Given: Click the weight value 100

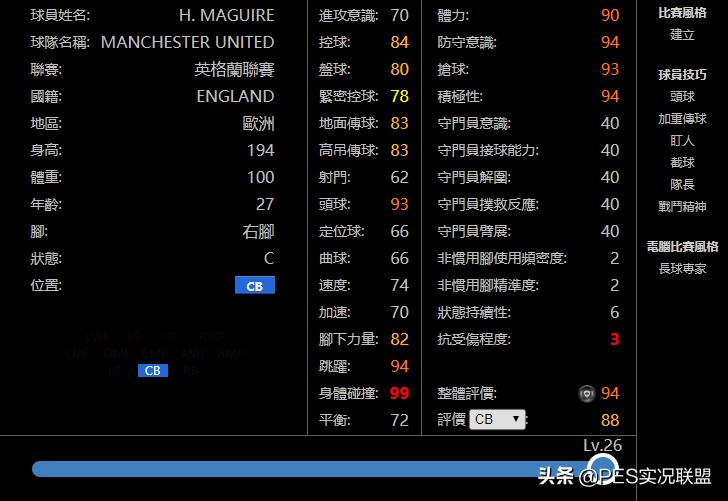Looking at the screenshot, I should click(260, 177).
